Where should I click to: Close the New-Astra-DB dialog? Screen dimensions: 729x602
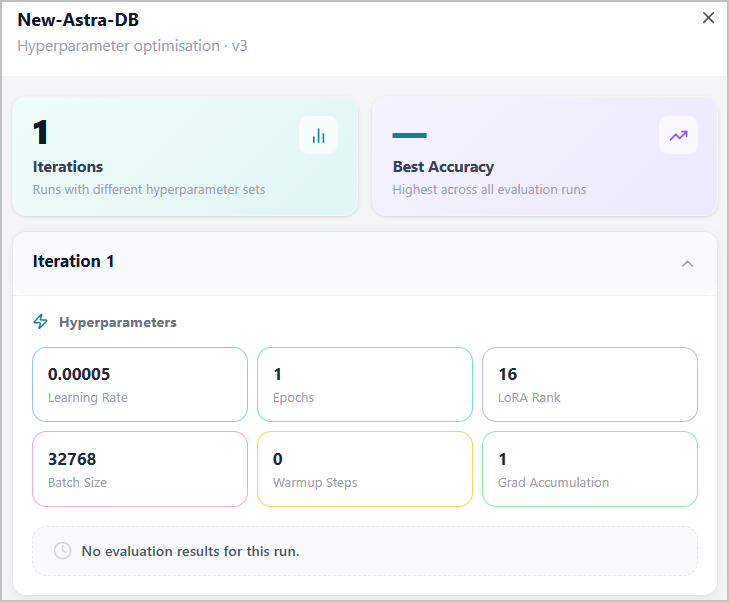tap(708, 18)
